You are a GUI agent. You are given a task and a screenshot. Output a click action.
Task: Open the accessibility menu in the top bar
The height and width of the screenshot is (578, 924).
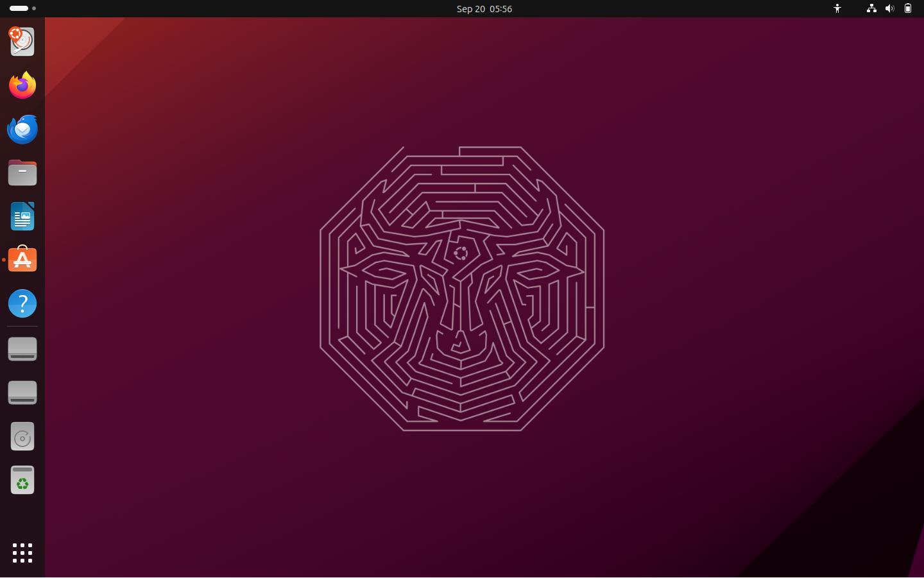click(837, 8)
